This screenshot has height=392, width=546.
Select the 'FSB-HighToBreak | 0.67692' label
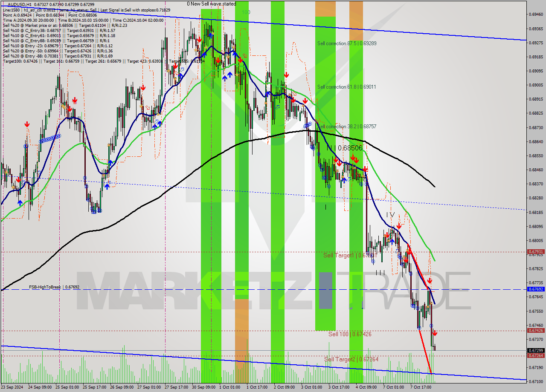(54, 287)
